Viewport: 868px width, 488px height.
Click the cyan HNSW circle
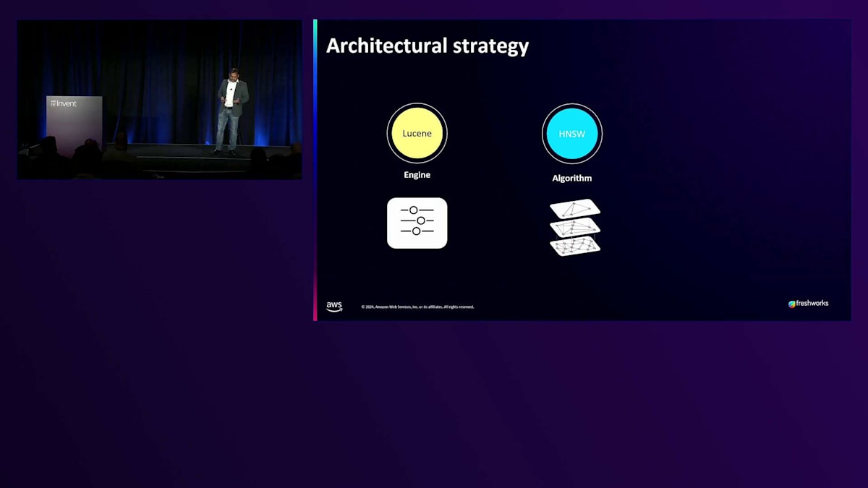(x=572, y=134)
